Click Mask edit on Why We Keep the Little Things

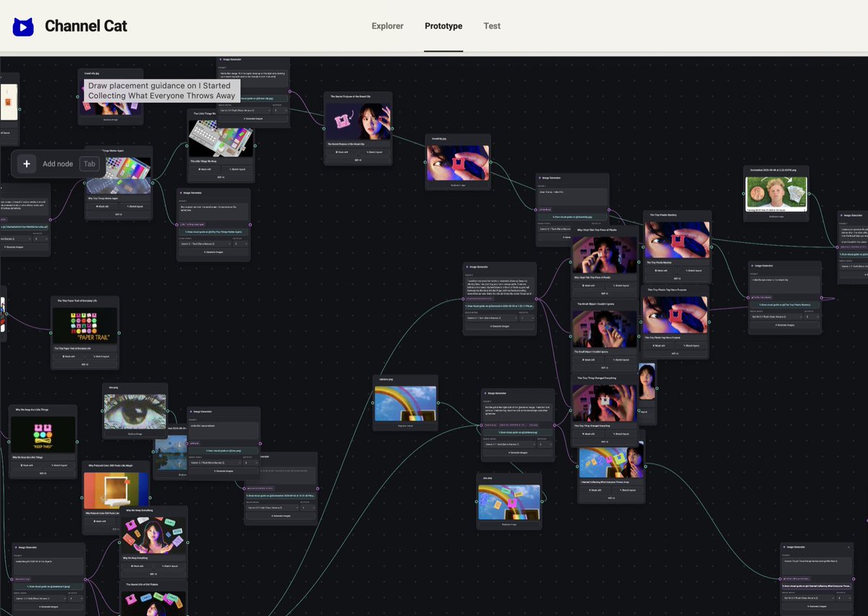tap(27, 465)
